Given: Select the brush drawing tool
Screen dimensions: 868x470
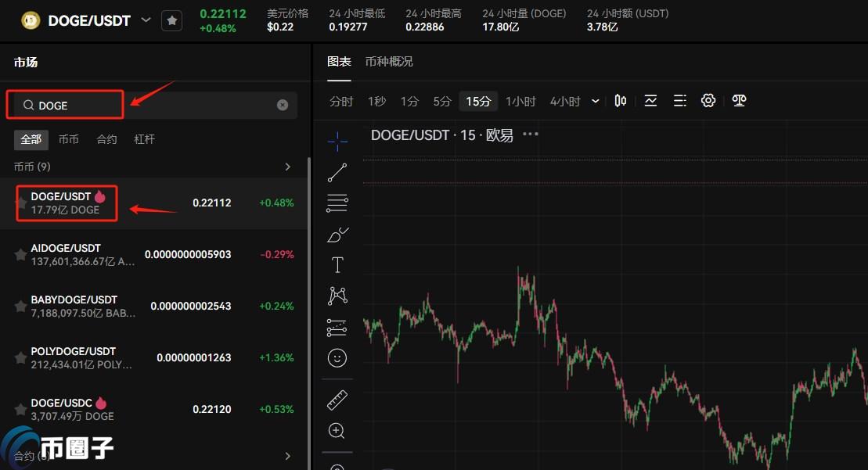Looking at the screenshot, I should pos(337,235).
